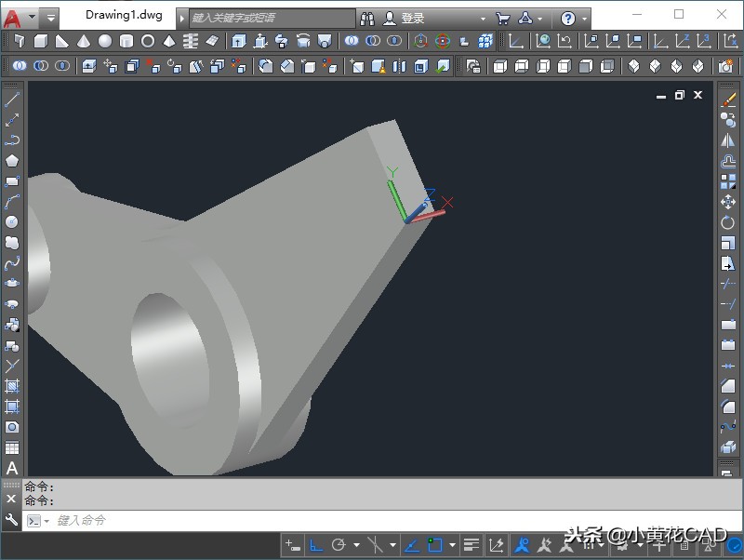Open the Hatch tool
The width and height of the screenshot is (744, 560).
click(12, 386)
